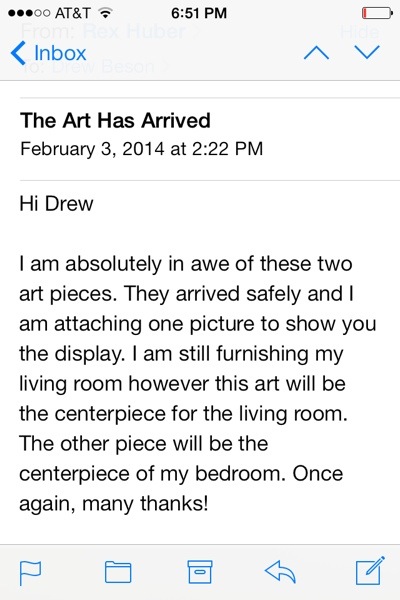Select the faded Hide link
Image resolution: width=400 pixels, height=600 pixels.
click(x=359, y=32)
